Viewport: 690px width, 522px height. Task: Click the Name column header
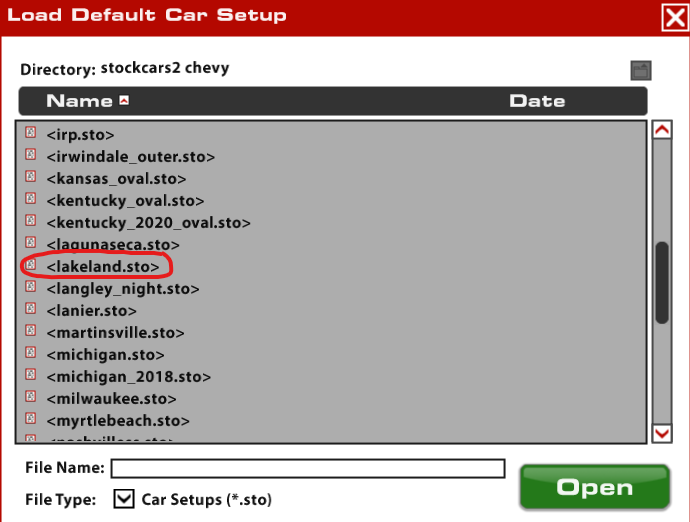pyautogui.click(x=79, y=101)
